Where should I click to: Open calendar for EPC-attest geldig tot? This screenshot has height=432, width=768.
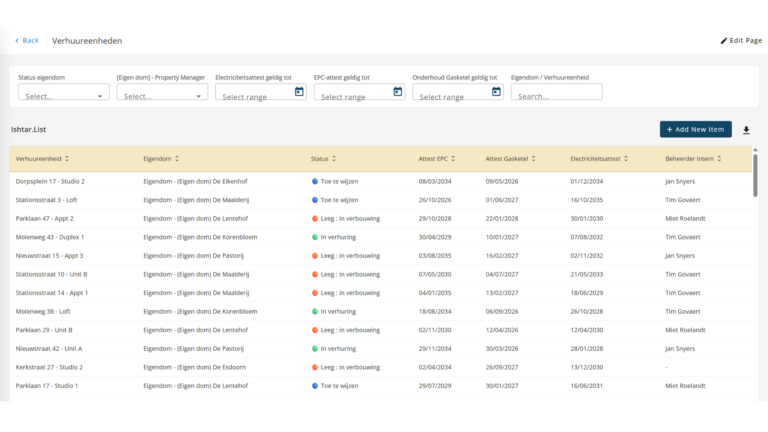[x=397, y=92]
